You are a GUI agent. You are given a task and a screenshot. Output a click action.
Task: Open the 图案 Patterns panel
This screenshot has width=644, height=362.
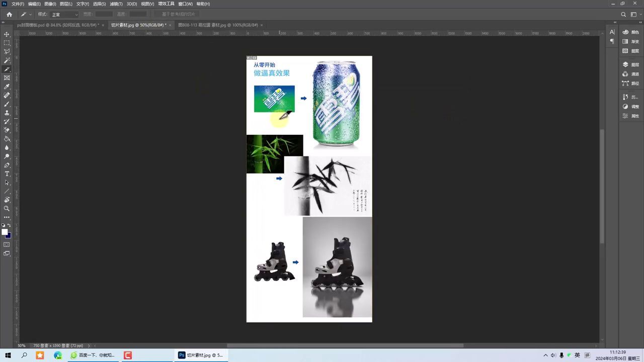point(630,51)
